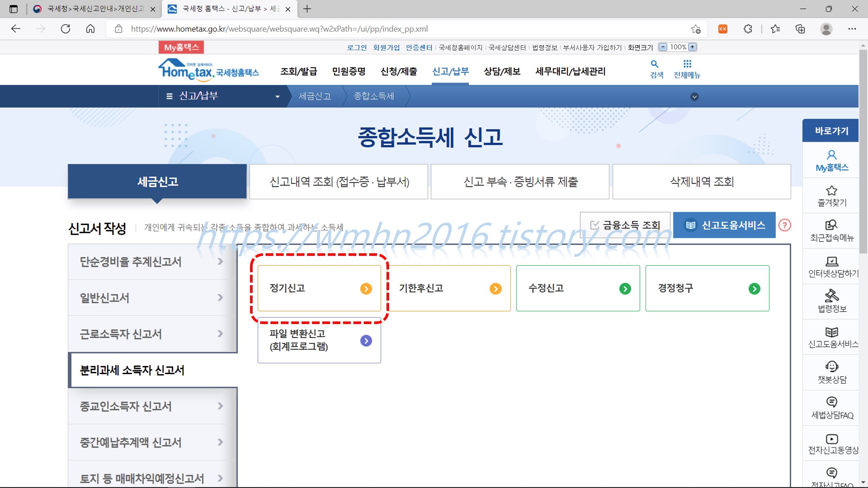Viewport: 868px width, 488px height.
Task: Expand 일반신고서
Action: pyautogui.click(x=152, y=298)
